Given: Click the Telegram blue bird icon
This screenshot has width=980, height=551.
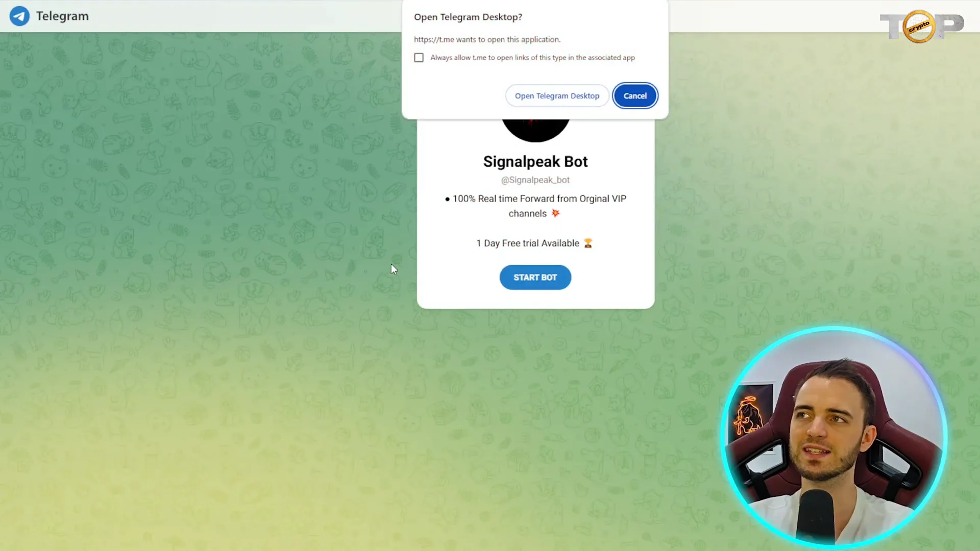Looking at the screenshot, I should point(19,15).
